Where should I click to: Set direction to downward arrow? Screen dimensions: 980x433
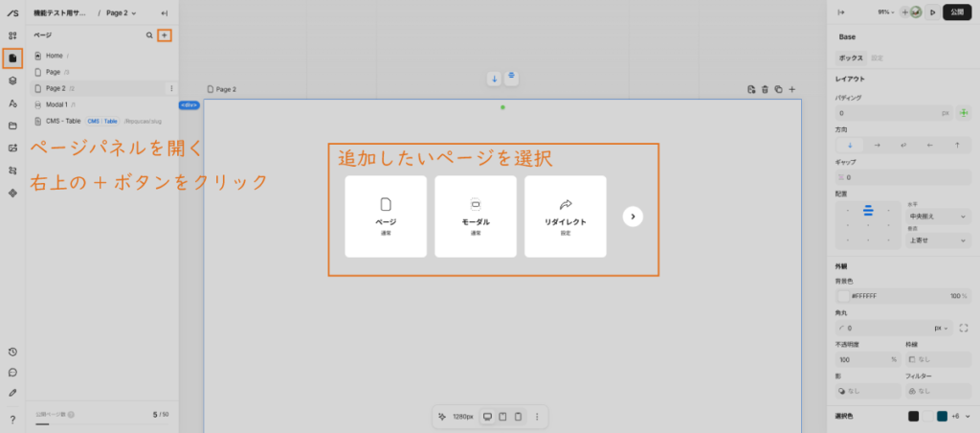[850, 146]
